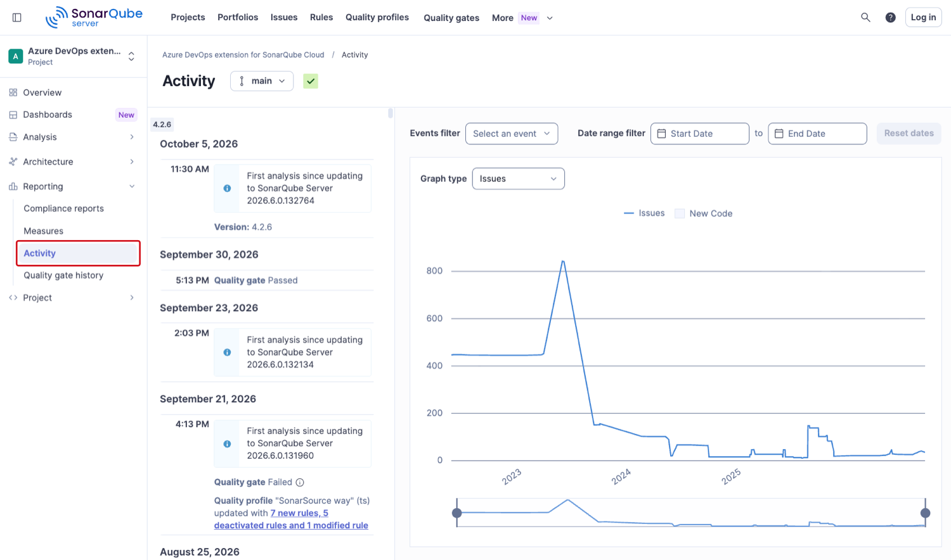Screen dimensions: 951x560
Task: Toggle the sidebar collapse icon
Action: tap(17, 18)
